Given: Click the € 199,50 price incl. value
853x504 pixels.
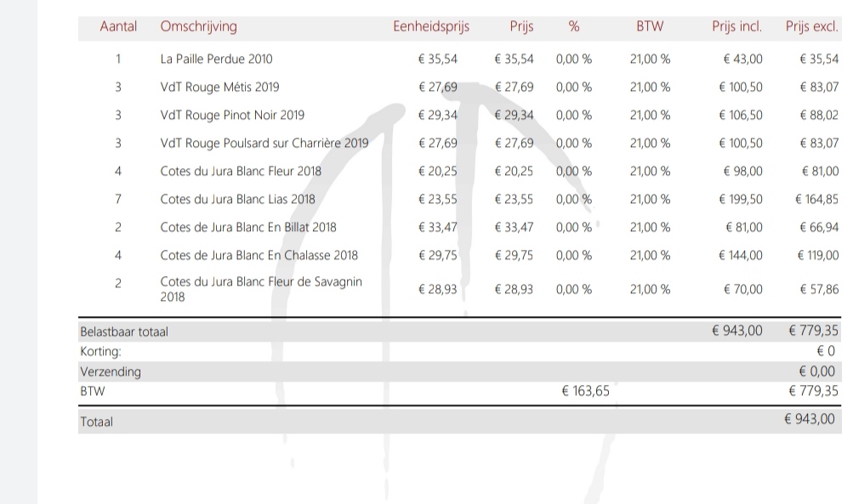Looking at the screenshot, I should 742,199.
